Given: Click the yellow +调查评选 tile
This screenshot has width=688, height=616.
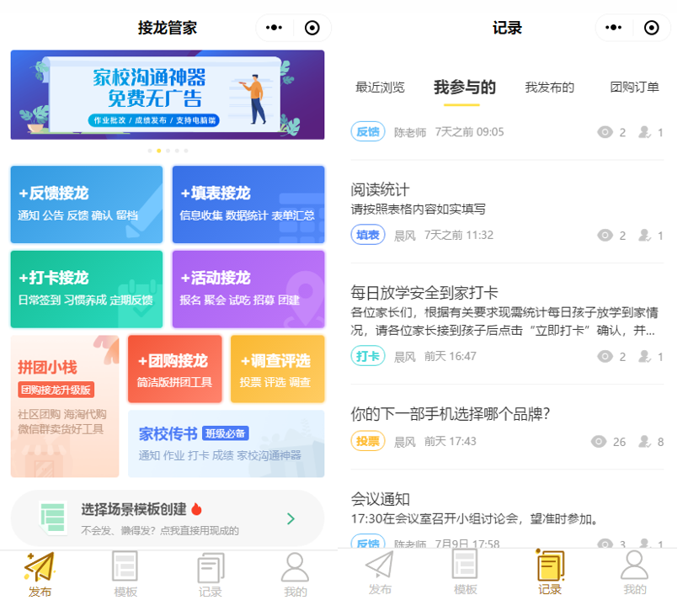Looking at the screenshot, I should pos(277,369).
